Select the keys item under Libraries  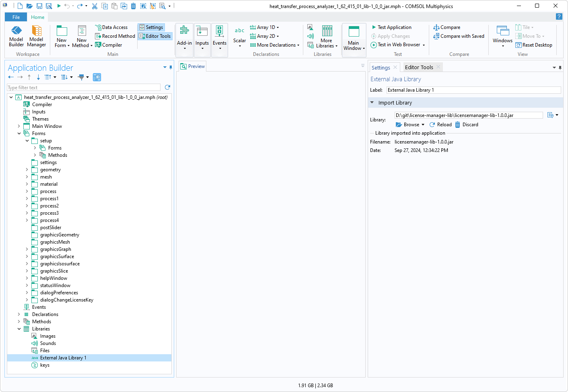tap(45, 365)
